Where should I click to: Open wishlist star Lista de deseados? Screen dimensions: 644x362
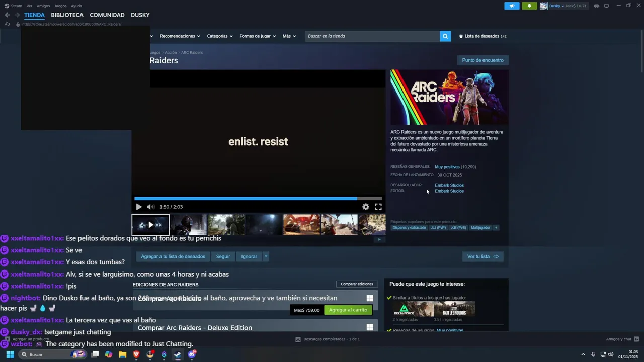click(x=482, y=36)
